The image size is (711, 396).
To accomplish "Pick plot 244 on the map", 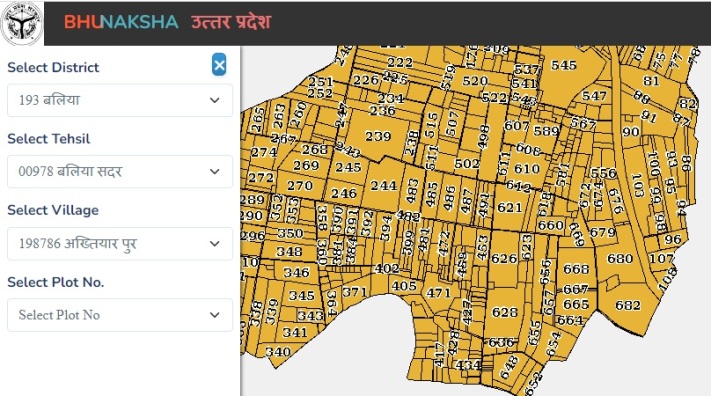I will [x=384, y=186].
